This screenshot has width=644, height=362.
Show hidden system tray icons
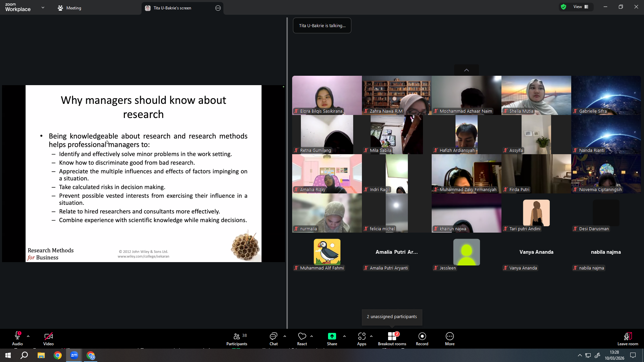(x=580, y=355)
